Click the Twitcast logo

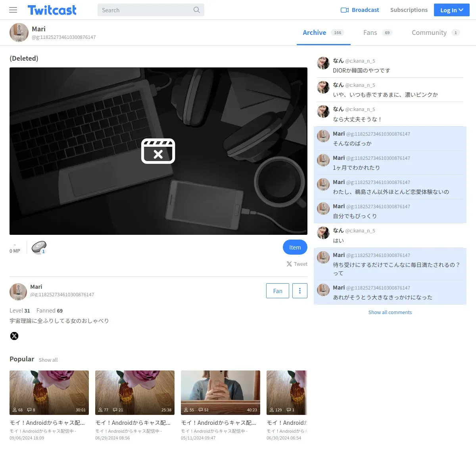52,10
